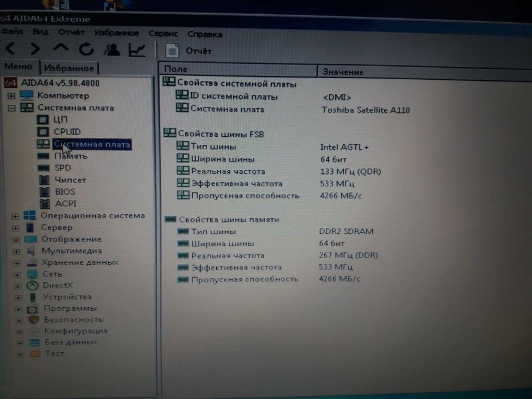Image resolution: width=532 pixels, height=399 pixels.
Task: Click the Сервер tower icon
Action: tap(30, 227)
